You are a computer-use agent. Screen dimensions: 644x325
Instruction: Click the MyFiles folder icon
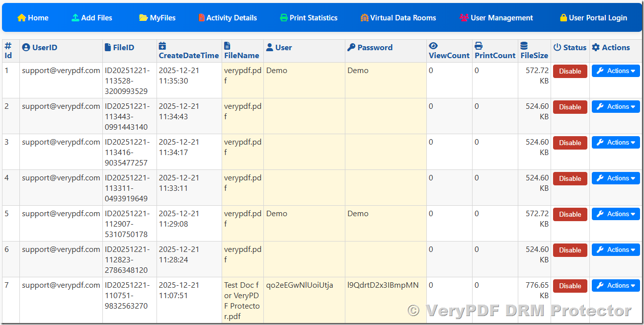[144, 18]
